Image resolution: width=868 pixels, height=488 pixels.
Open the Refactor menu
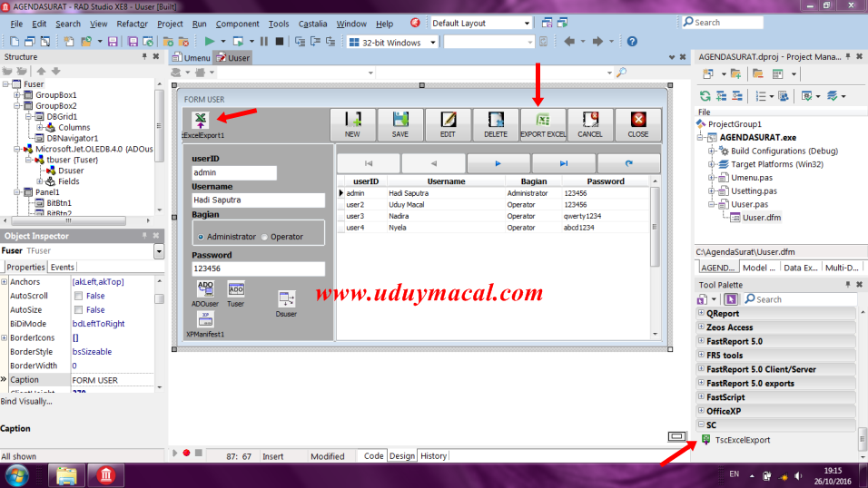pyautogui.click(x=132, y=24)
